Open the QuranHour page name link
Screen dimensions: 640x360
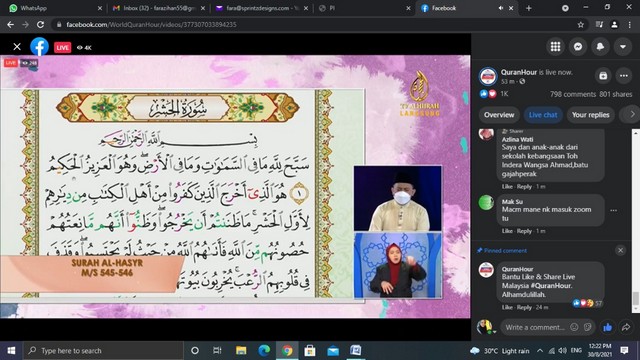coord(519,72)
